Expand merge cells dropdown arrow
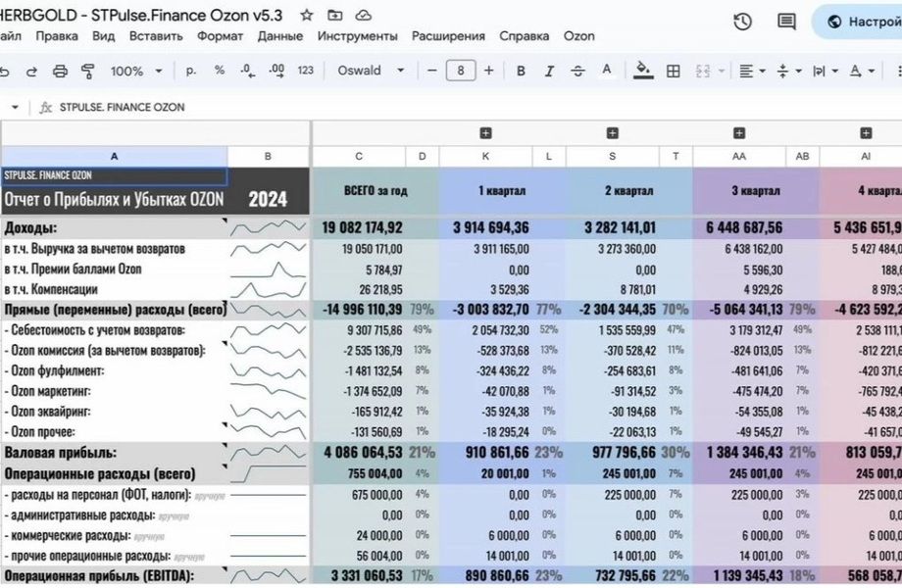The width and height of the screenshot is (902, 588). tap(721, 72)
